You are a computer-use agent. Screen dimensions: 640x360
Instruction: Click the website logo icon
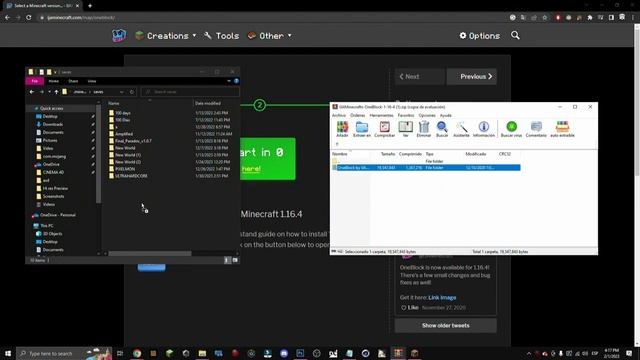click(119, 36)
